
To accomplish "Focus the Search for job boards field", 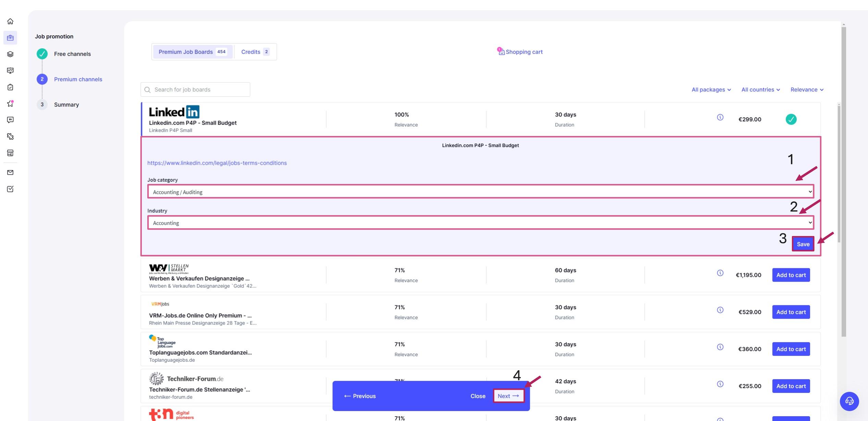I will coord(195,89).
